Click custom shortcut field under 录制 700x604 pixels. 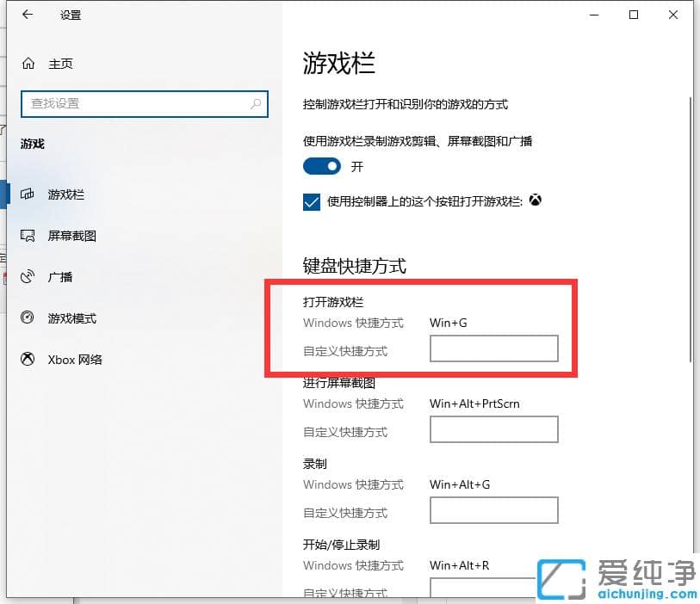point(493,510)
